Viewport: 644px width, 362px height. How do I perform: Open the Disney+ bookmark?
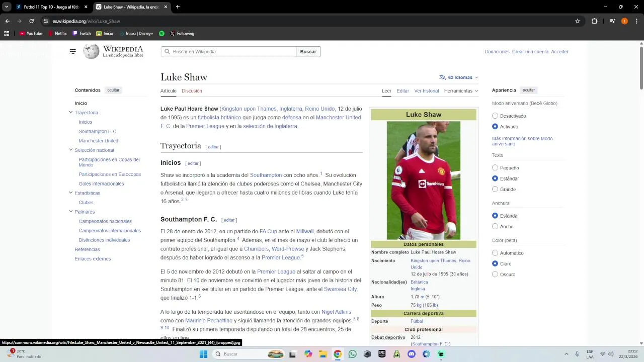point(136,34)
